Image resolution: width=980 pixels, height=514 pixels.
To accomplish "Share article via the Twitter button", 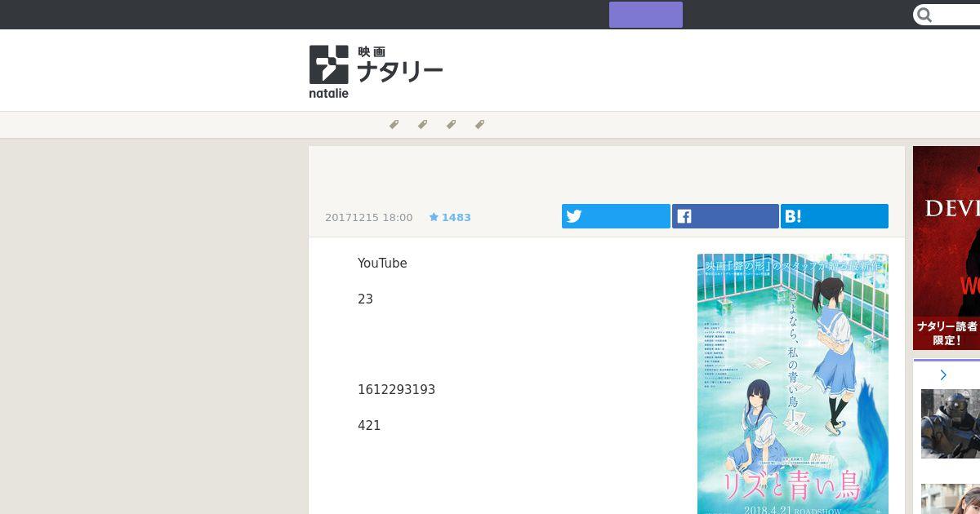I will pos(616,216).
